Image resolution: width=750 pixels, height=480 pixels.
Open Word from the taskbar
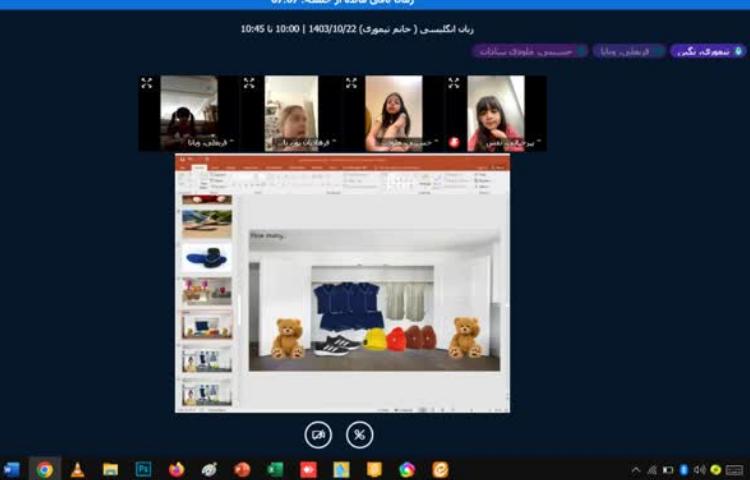tap(11, 469)
